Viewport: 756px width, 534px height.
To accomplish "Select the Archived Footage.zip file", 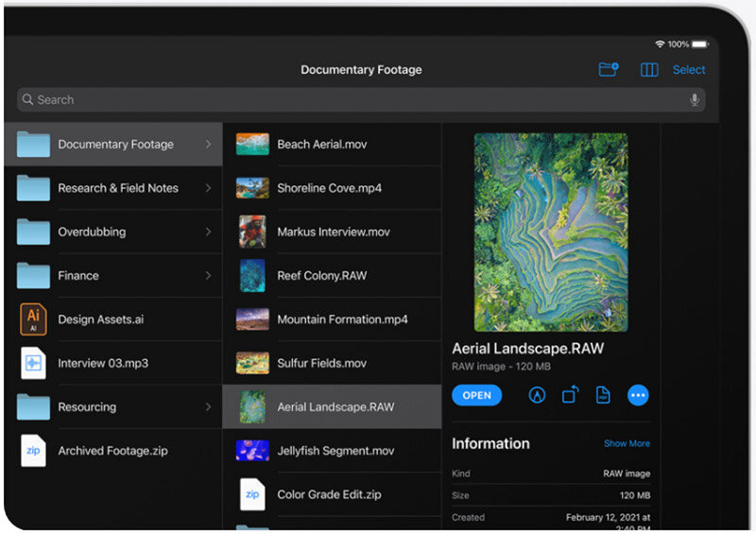I will [x=112, y=451].
